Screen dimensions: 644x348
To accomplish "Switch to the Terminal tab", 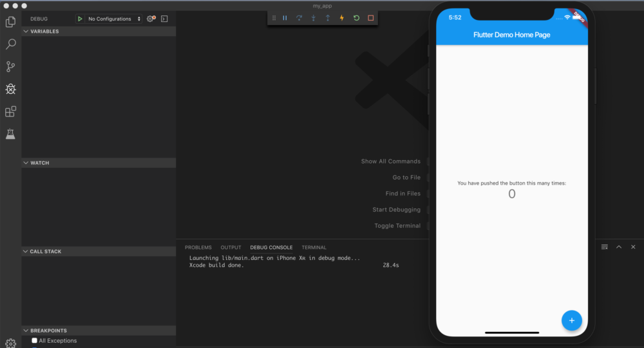I will 314,248.
